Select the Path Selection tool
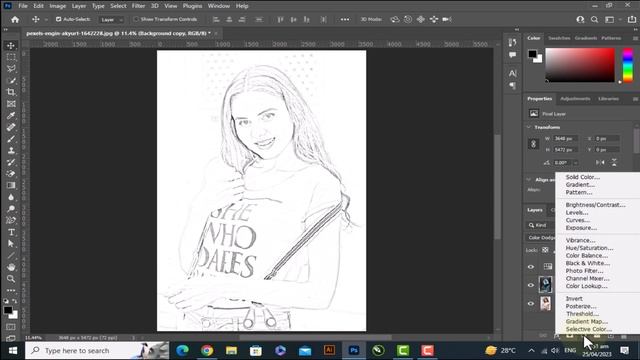 click(x=11, y=244)
